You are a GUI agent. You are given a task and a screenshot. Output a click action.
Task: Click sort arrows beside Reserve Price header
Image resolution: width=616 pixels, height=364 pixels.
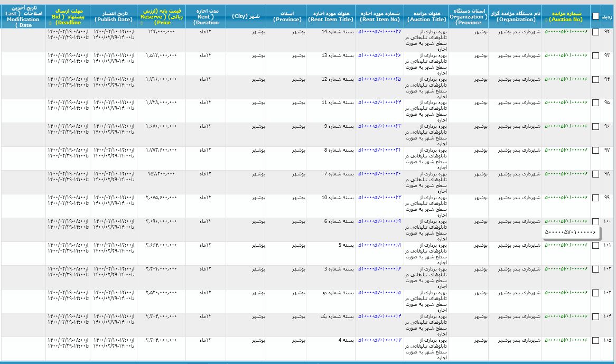(143, 23)
